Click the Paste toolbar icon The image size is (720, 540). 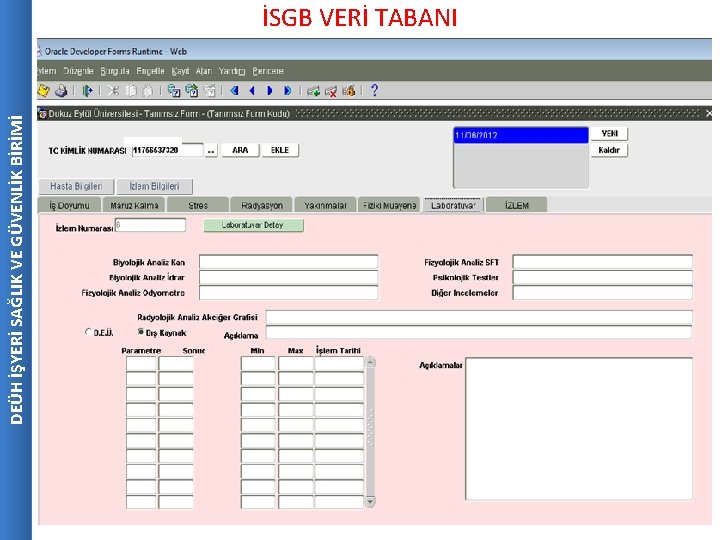tap(148, 91)
